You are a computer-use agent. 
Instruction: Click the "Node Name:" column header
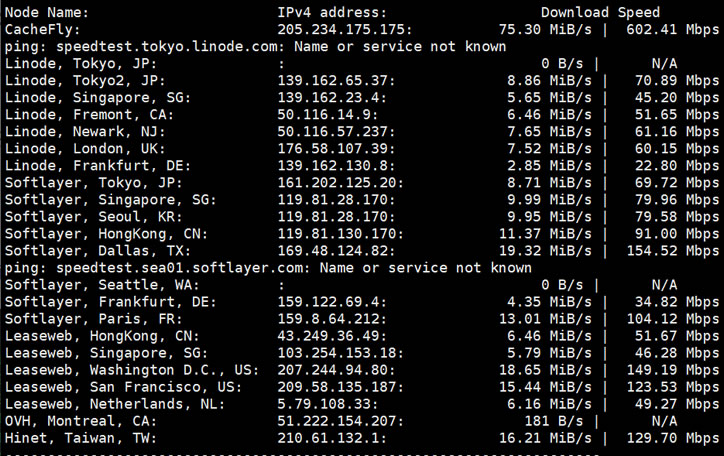pyautogui.click(x=47, y=13)
